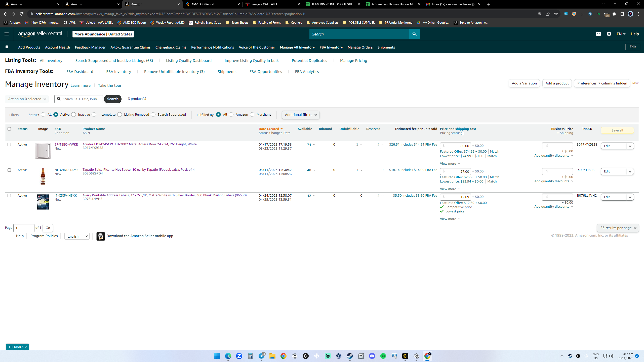Switch to the Gmail Inbox (12) tab

point(453,4)
